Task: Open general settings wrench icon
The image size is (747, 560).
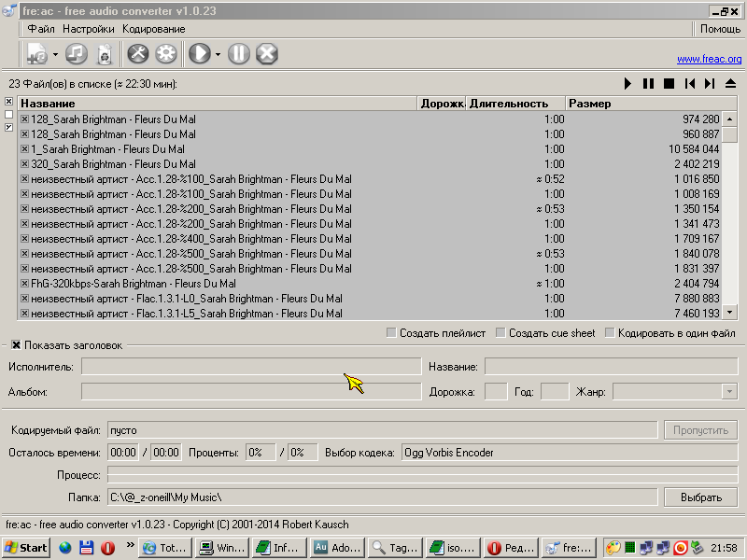Action: pyautogui.click(x=138, y=54)
